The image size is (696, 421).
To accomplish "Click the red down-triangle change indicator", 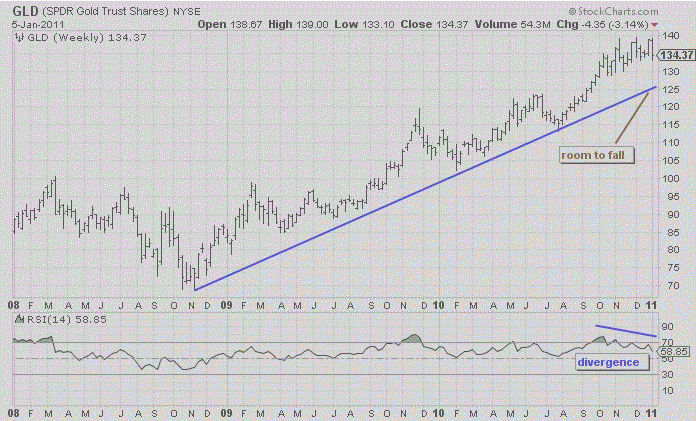I will click(x=655, y=25).
